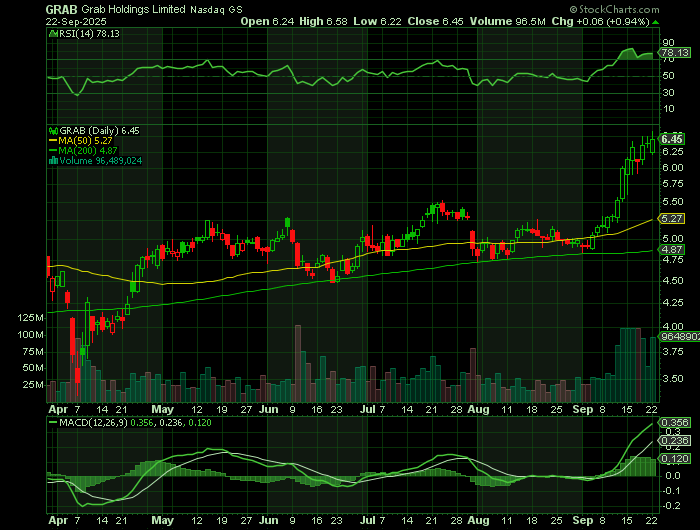Click the 22-Sep-2025 date label

[76, 21]
